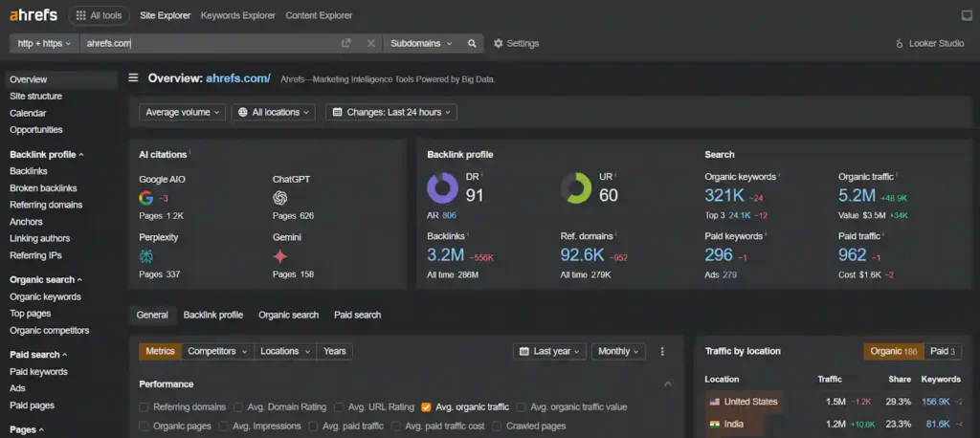The image size is (980, 438).
Task: Uncheck Avg. organic traffic
Action: [x=426, y=407]
